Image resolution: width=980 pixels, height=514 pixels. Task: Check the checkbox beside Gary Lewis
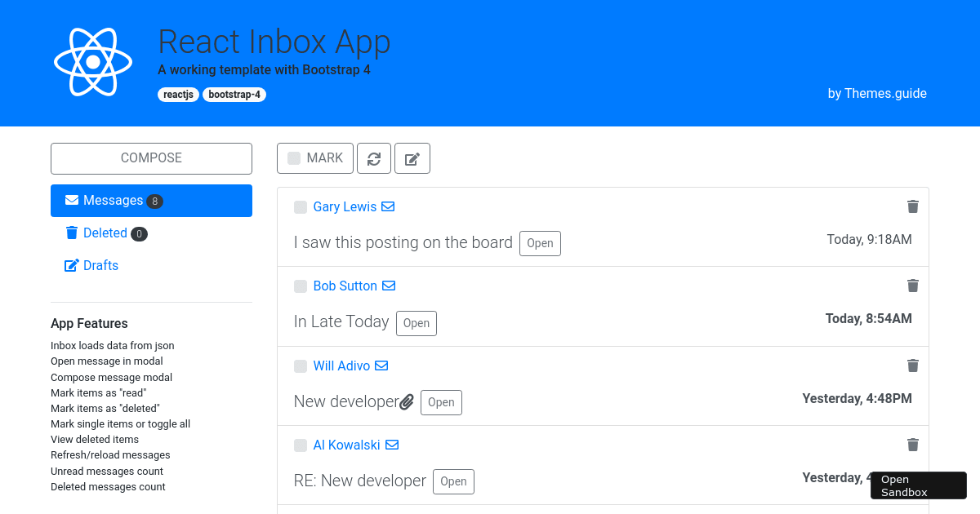pos(300,207)
